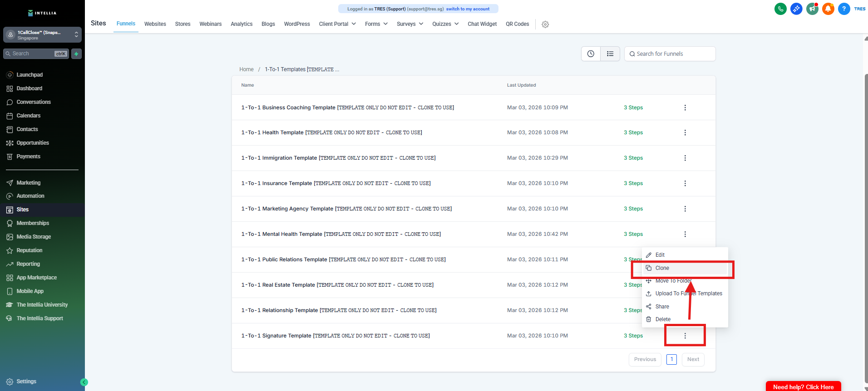Viewport: 868px width, 391px height.
Task: Open the megaphone announcements icon
Action: coord(812,9)
